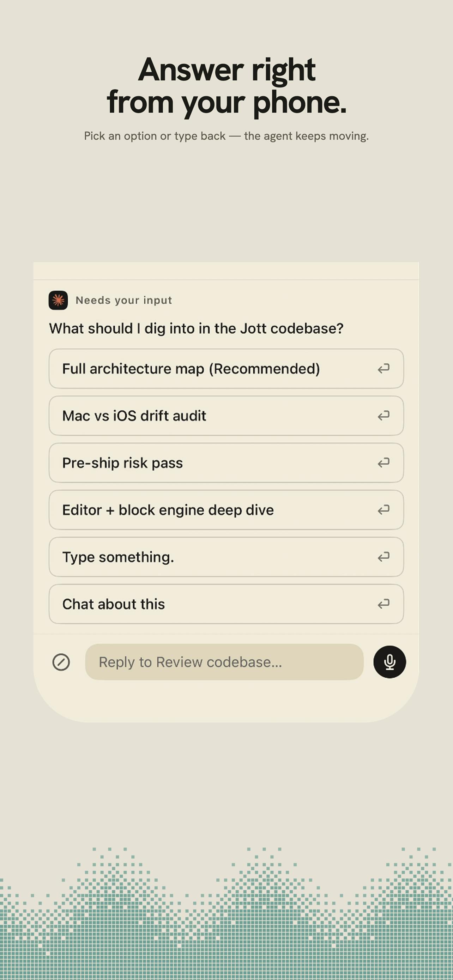Pick the Pre-ship risk pass option

coord(226,462)
